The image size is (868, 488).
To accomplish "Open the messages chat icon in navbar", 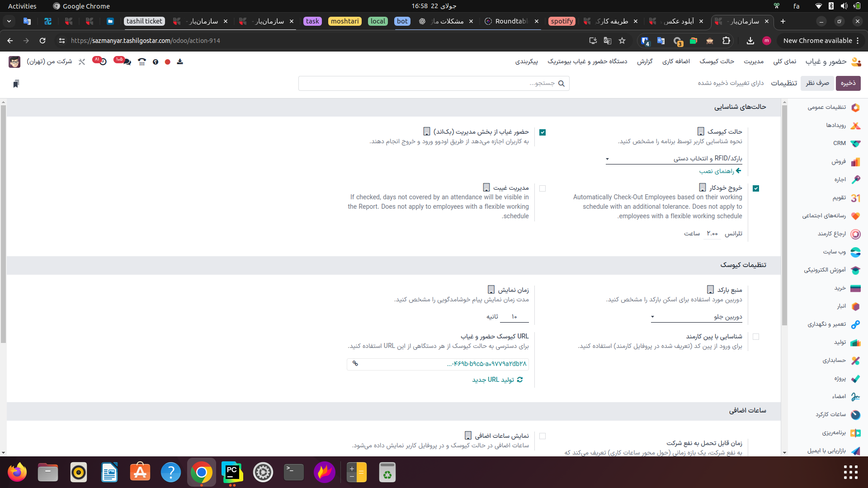I will click(127, 61).
